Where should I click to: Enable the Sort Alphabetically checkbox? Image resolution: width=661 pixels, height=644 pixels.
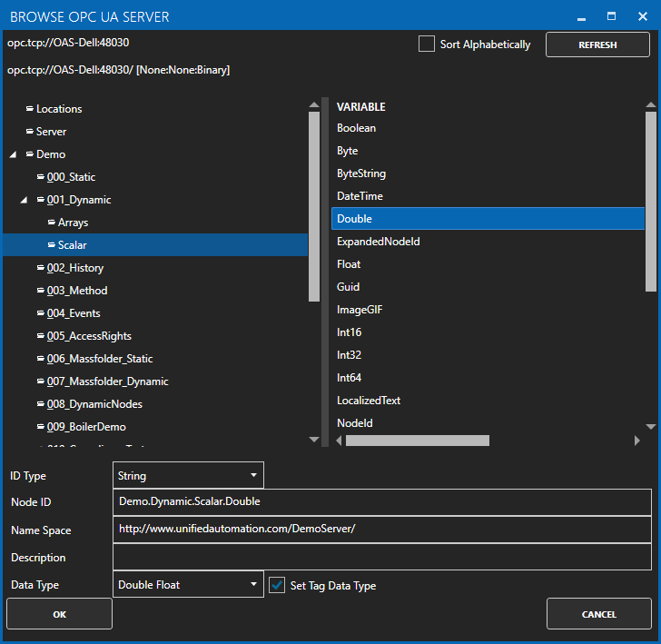[426, 45]
